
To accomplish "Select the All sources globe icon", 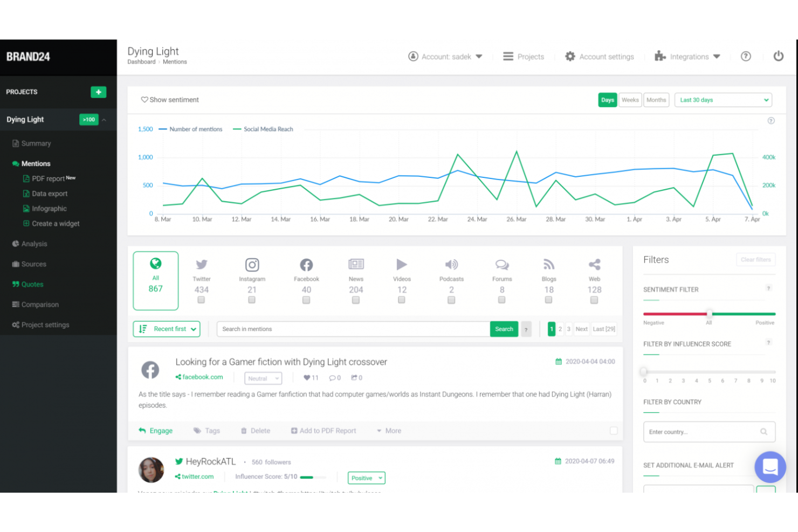I will [156, 264].
